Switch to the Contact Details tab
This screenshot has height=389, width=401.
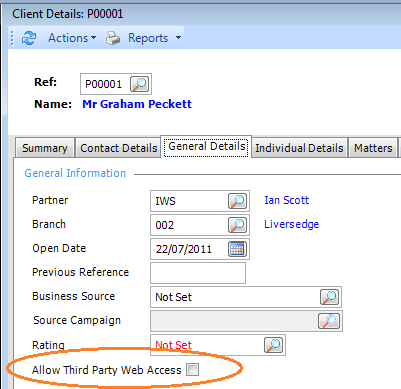(118, 148)
